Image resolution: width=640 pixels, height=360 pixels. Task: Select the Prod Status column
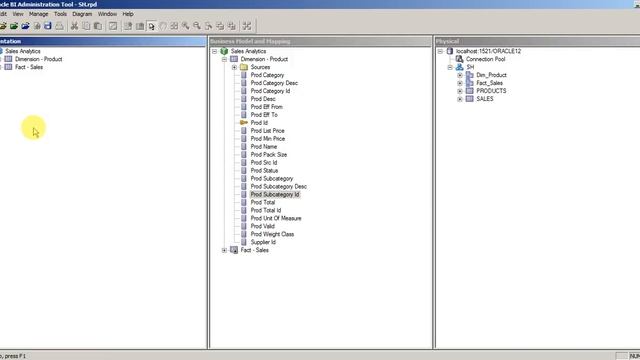coord(264,170)
